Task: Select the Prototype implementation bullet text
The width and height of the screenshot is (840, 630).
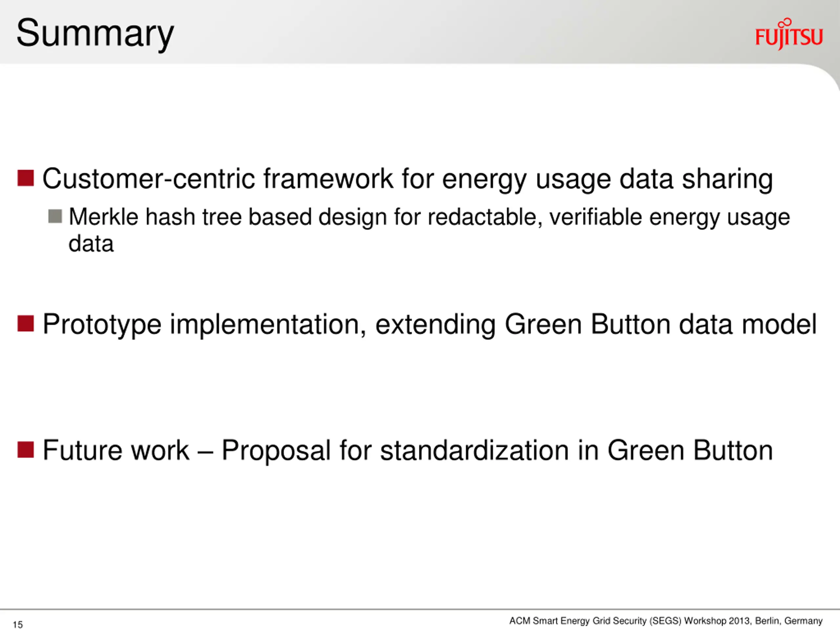Action: click(x=430, y=325)
